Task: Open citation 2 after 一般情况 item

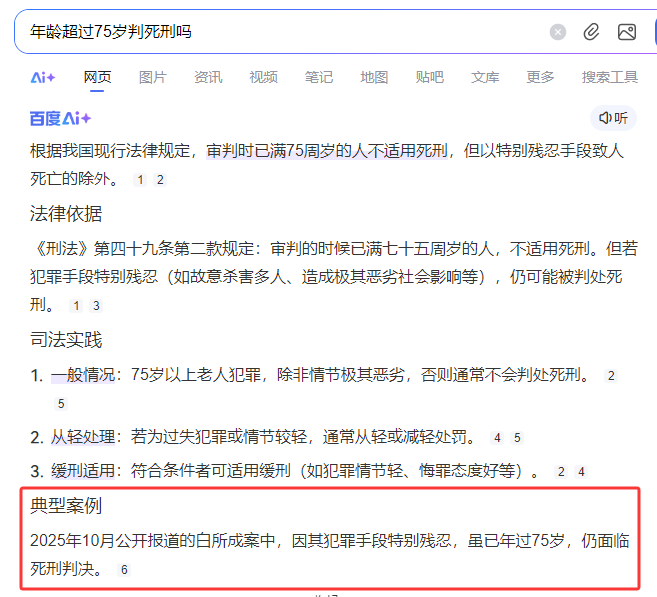Action: pos(611,376)
